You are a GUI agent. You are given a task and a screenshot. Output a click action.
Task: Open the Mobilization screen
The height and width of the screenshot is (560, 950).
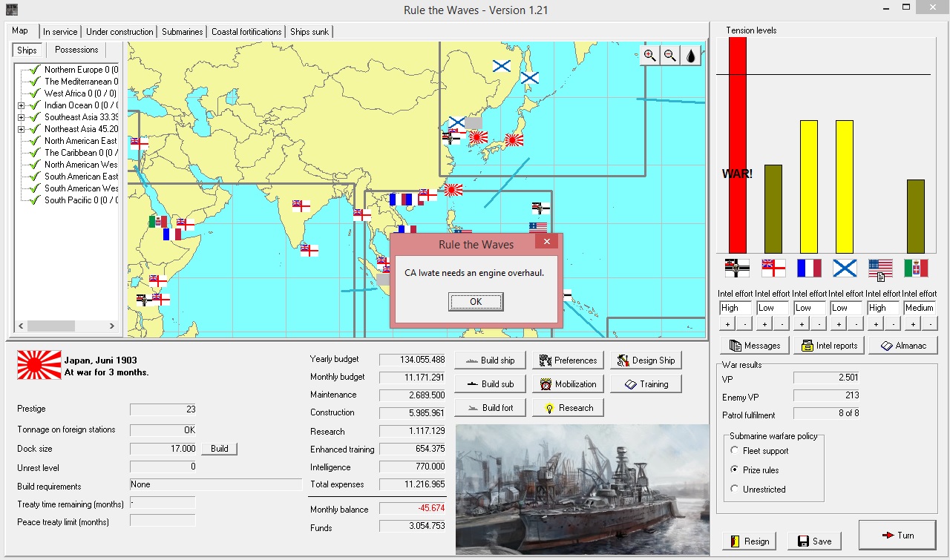[x=568, y=384]
